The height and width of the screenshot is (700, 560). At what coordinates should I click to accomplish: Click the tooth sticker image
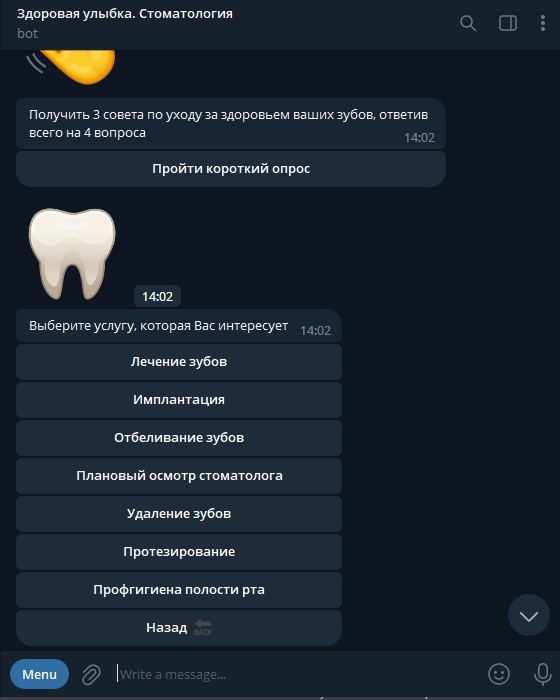click(x=72, y=254)
